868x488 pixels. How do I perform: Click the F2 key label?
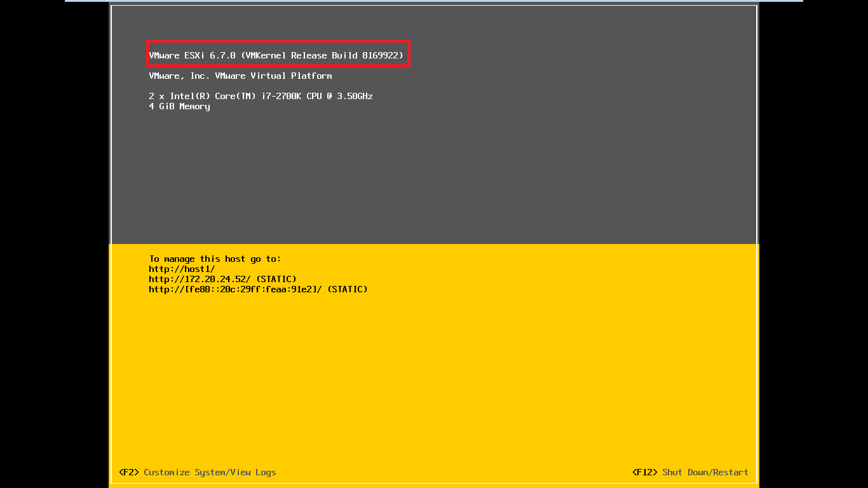point(128,472)
